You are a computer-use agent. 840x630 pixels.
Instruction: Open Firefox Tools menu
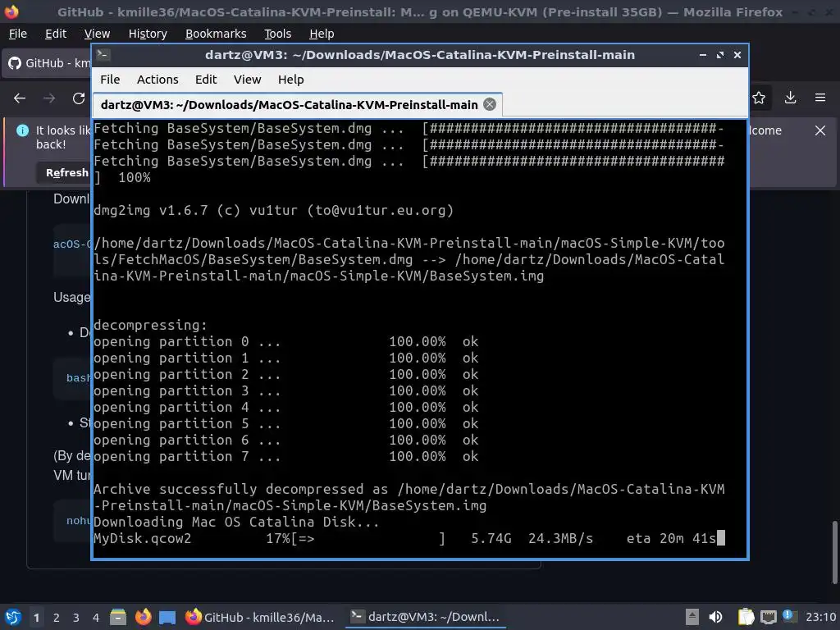(277, 34)
